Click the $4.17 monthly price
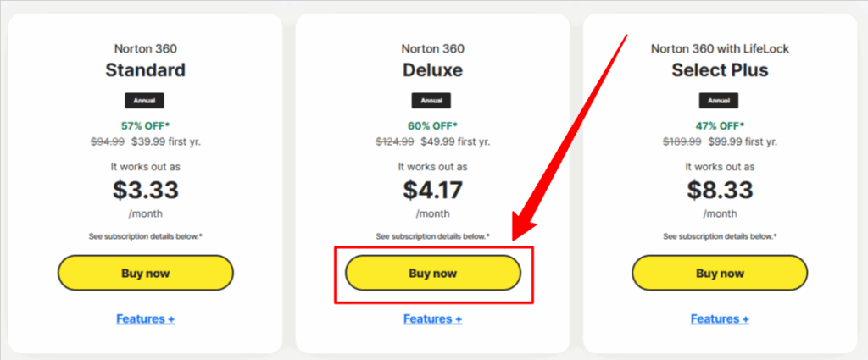The width and height of the screenshot is (868, 360). (432, 191)
